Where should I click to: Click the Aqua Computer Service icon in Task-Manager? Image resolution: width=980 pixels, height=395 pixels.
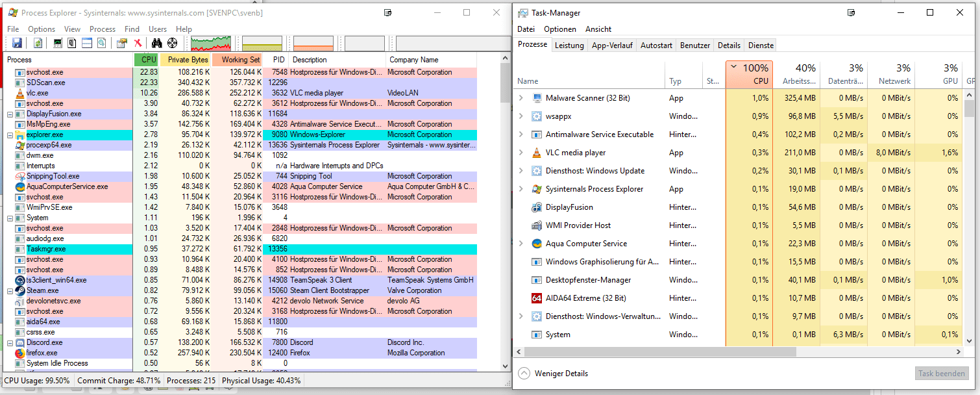click(537, 244)
